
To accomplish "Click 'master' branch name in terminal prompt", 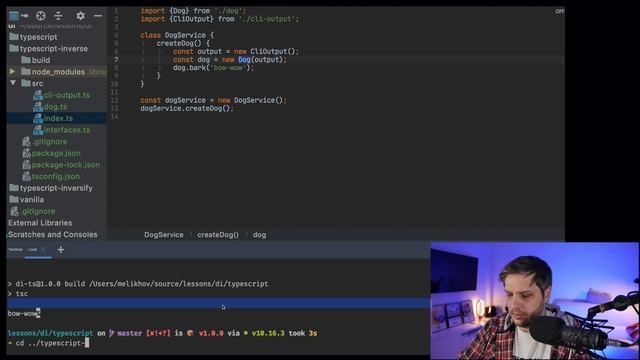I will 129,333.
